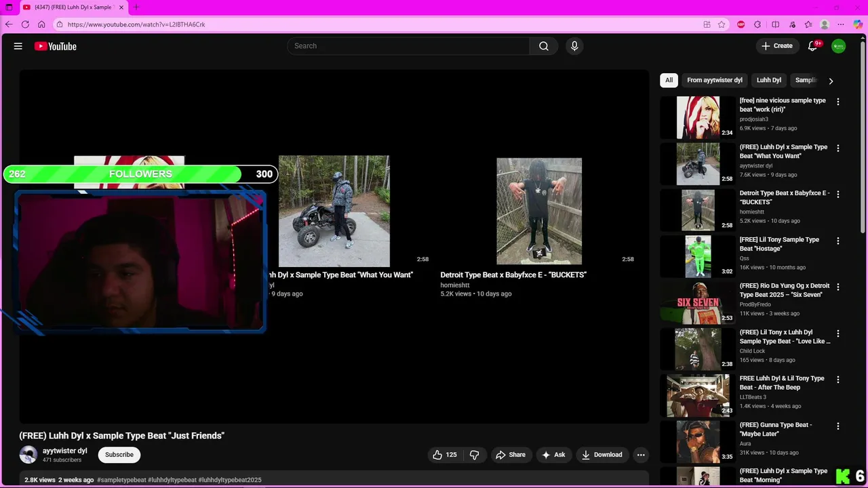Image resolution: width=868 pixels, height=488 pixels.
Task: Open the apps icon in address bar
Action: click(707, 24)
